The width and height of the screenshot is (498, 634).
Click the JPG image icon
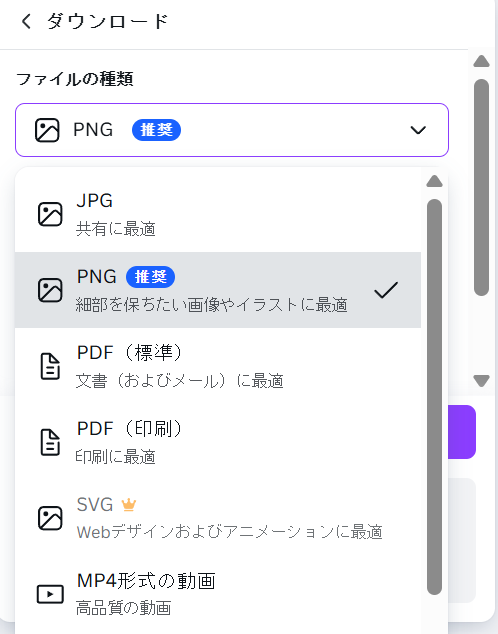coord(50,214)
